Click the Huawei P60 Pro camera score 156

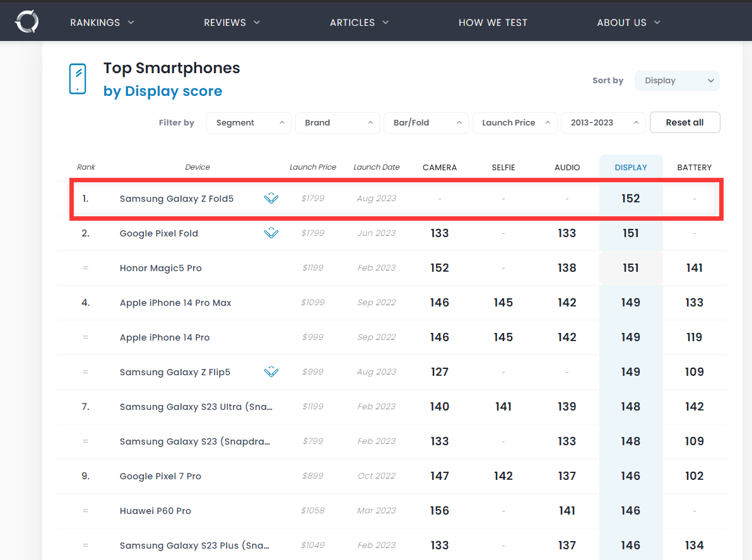click(440, 511)
